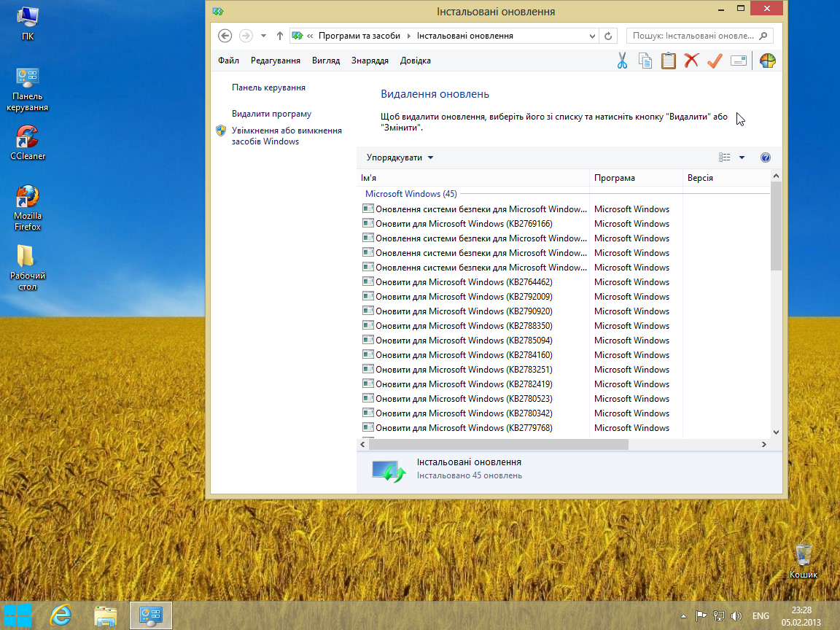Click the arrow after Програми та засоби breadcrumb
The width and height of the screenshot is (840, 630).
(x=409, y=36)
